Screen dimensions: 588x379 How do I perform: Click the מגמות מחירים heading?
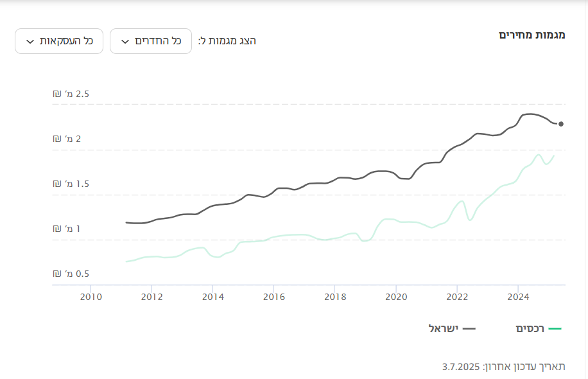pyautogui.click(x=532, y=35)
